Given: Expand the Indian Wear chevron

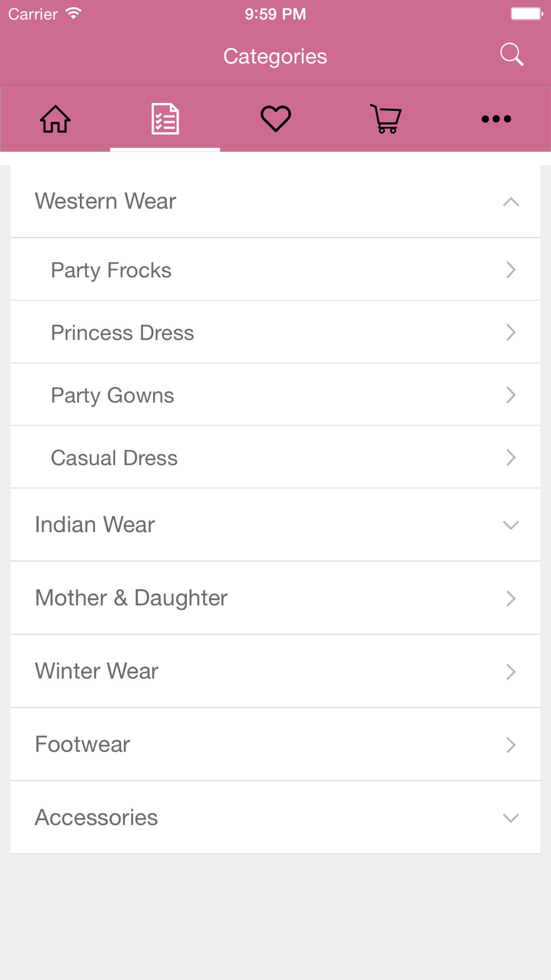Looking at the screenshot, I should pos(511,525).
